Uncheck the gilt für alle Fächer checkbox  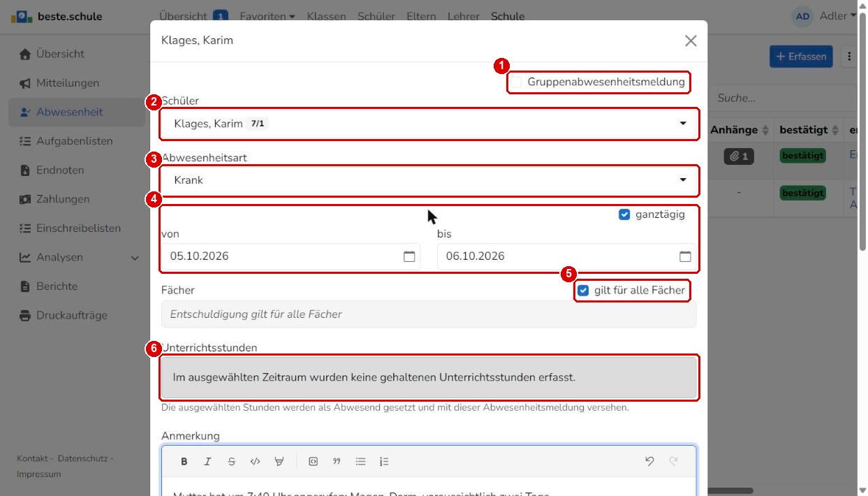tap(583, 291)
